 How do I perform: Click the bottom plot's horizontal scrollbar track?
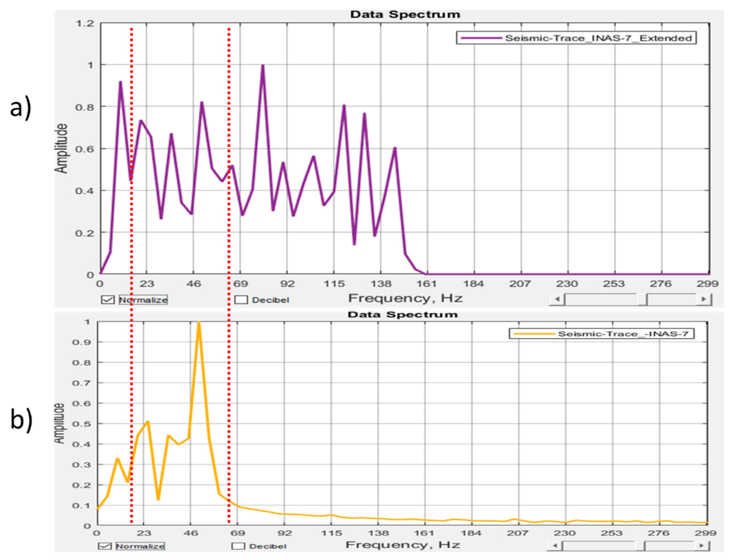click(x=628, y=546)
